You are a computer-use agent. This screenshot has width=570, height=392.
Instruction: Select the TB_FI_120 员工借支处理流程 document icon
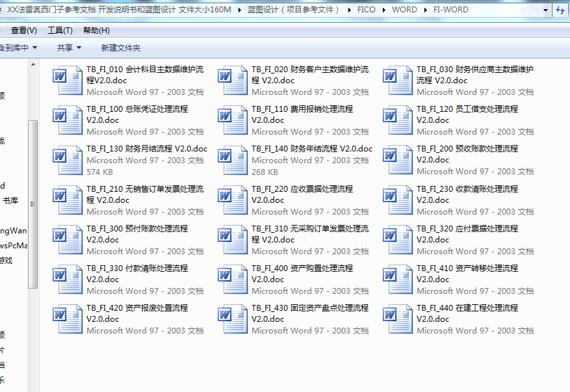click(398, 120)
